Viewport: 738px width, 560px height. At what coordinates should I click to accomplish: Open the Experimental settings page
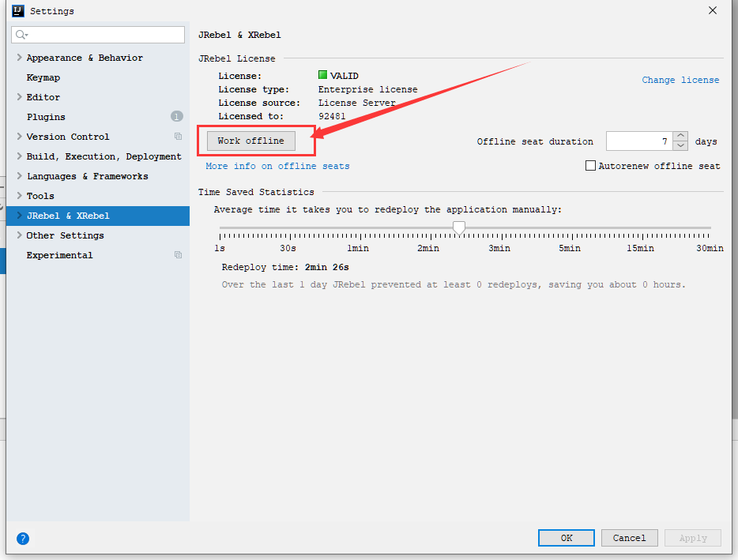pyautogui.click(x=60, y=255)
